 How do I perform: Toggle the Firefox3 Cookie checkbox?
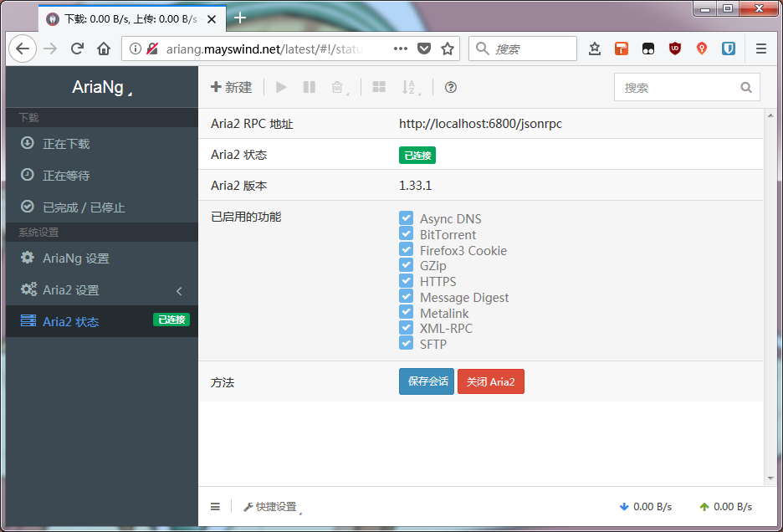[x=406, y=249]
